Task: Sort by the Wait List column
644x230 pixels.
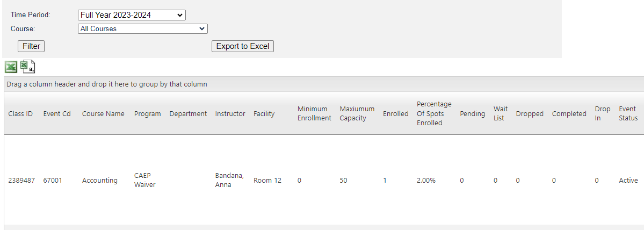Action: pos(500,113)
